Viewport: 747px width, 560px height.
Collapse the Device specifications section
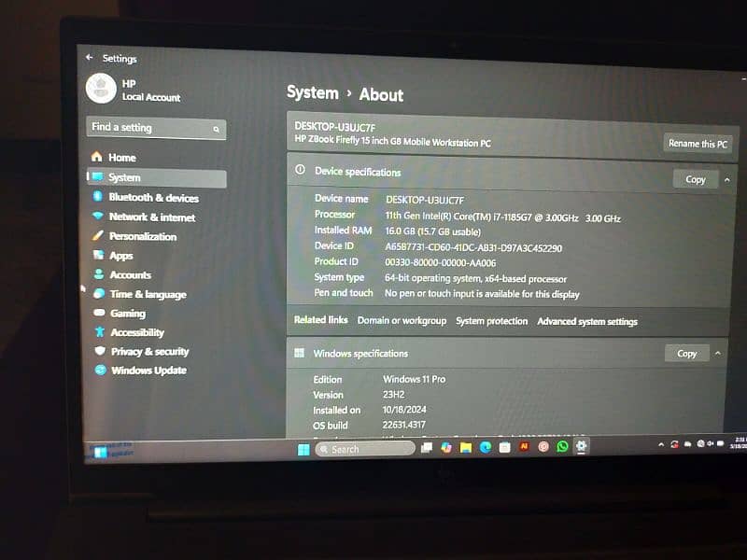[727, 180]
